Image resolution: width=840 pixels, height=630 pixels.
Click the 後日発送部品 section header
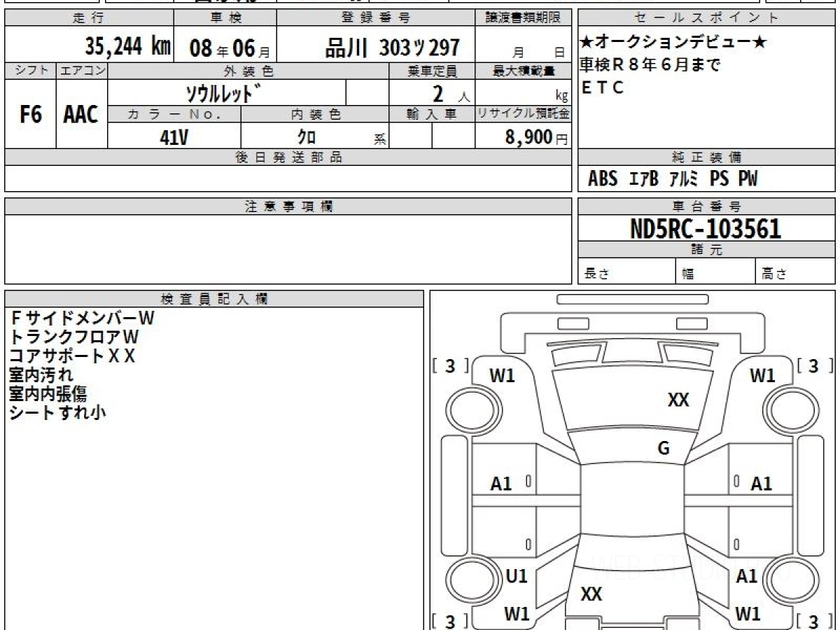288,157
